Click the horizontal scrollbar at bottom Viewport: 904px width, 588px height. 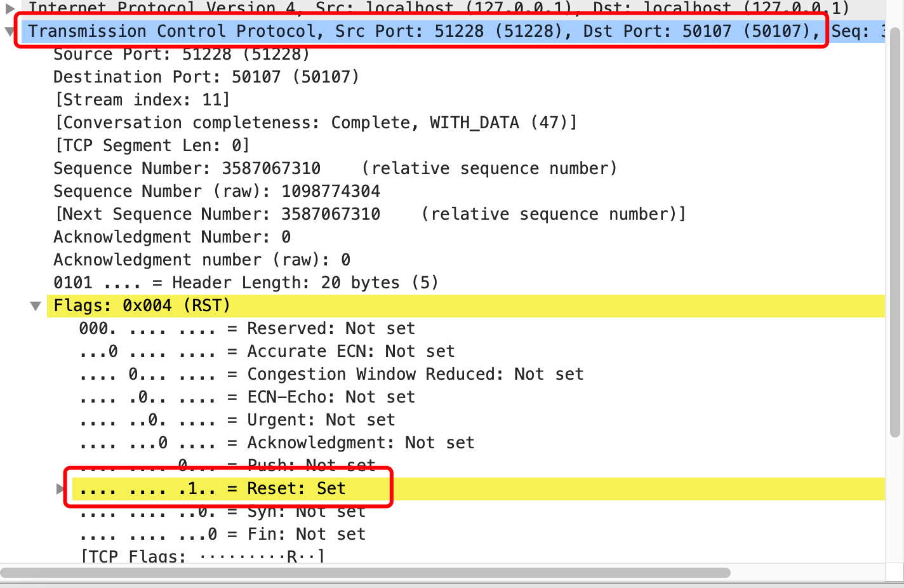[x=365, y=573]
